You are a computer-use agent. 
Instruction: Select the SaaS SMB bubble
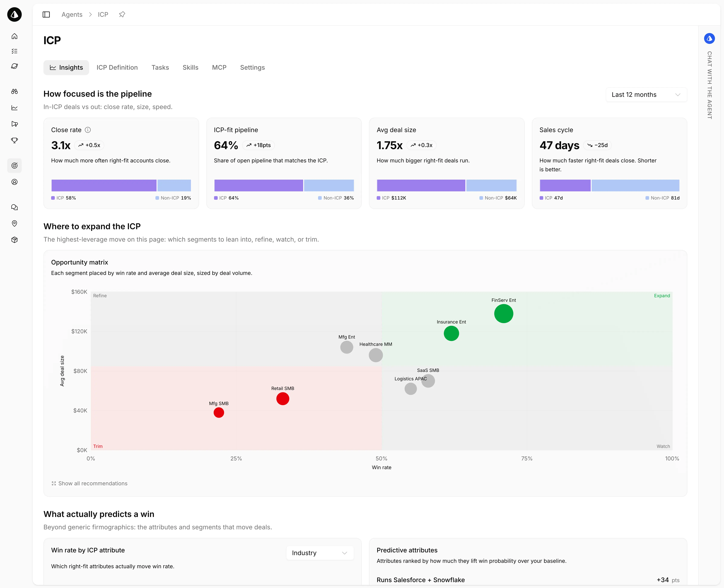(x=428, y=381)
